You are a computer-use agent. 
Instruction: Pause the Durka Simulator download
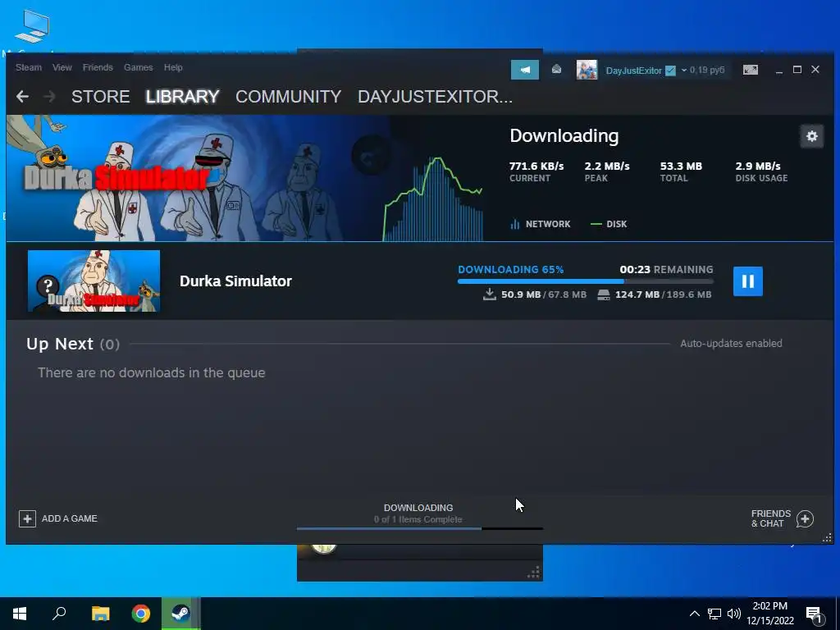(748, 281)
